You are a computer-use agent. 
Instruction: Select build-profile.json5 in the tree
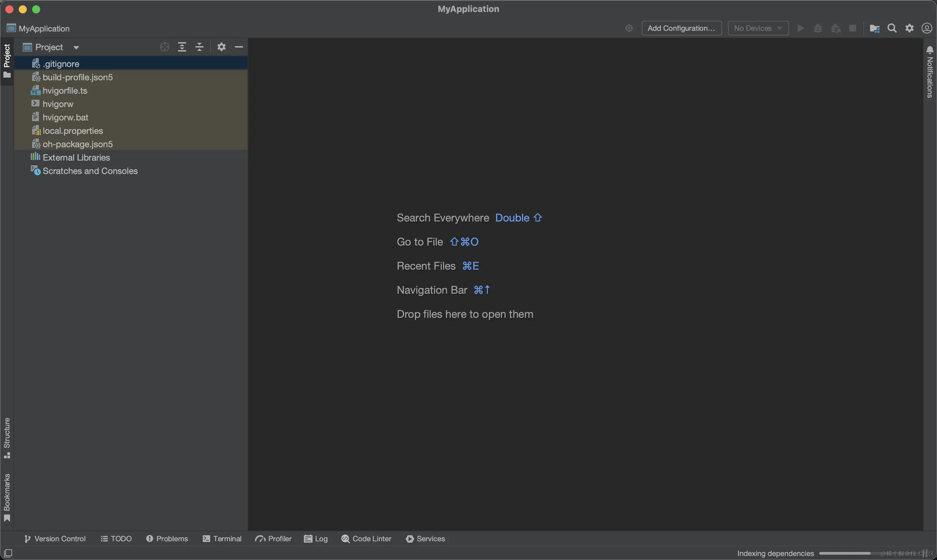[131, 77]
